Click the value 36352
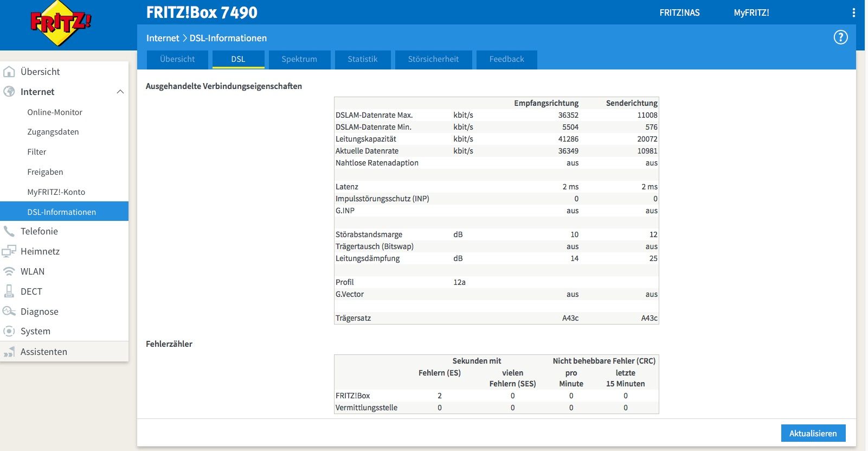868x451 pixels. pyautogui.click(x=568, y=115)
